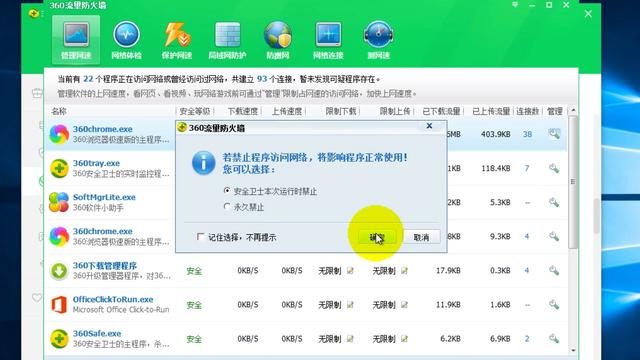640x360 pixels.
Task: Edit upload limit for 360Safe.exe
Action: [x=404, y=339]
